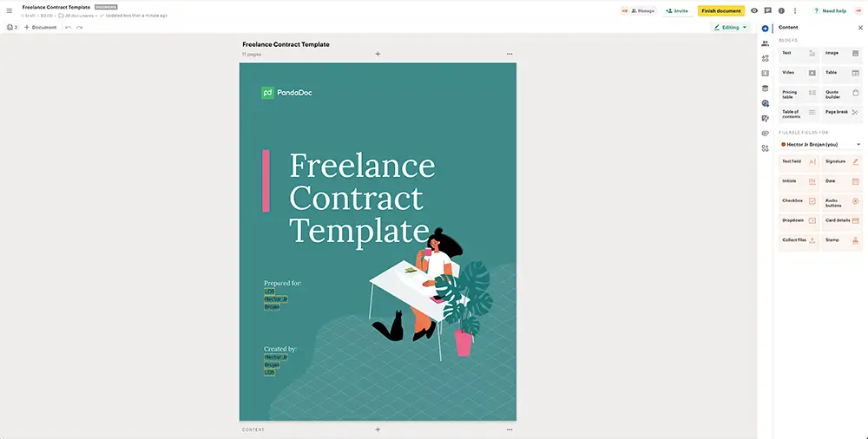Open the hamburger main menu

click(9, 10)
